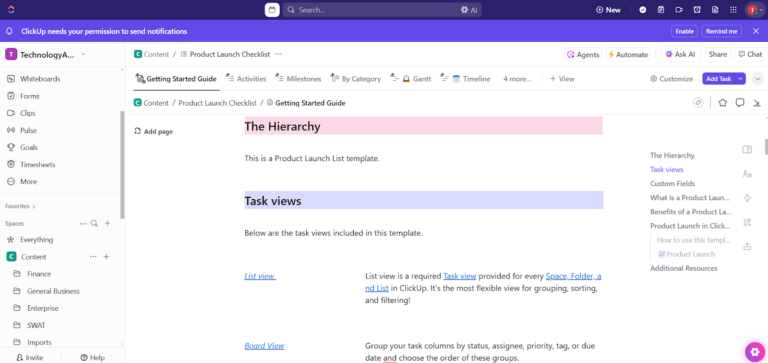Open the gear button in the bottom-right corner
The width and height of the screenshot is (768, 363).
pos(755,351)
